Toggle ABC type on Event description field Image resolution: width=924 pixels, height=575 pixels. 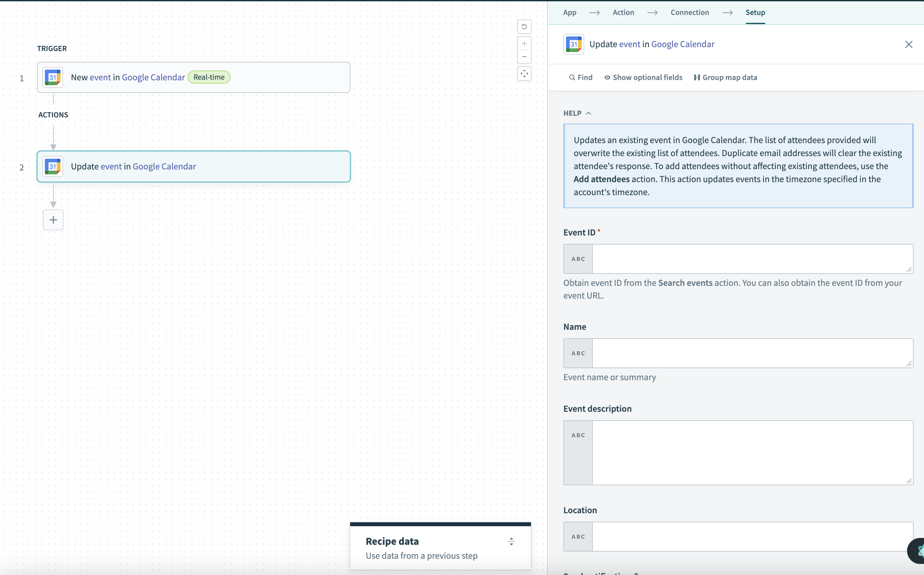578,452
